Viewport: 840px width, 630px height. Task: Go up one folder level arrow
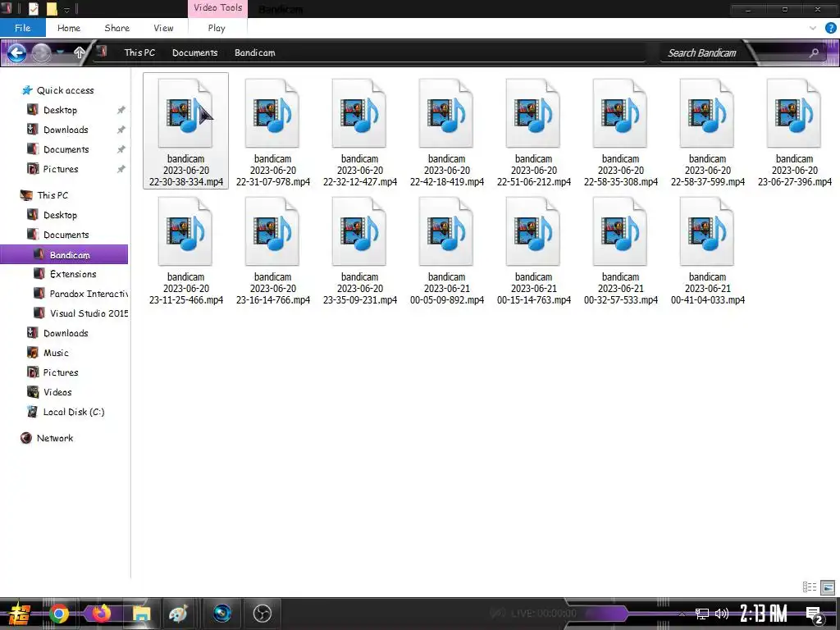point(80,52)
